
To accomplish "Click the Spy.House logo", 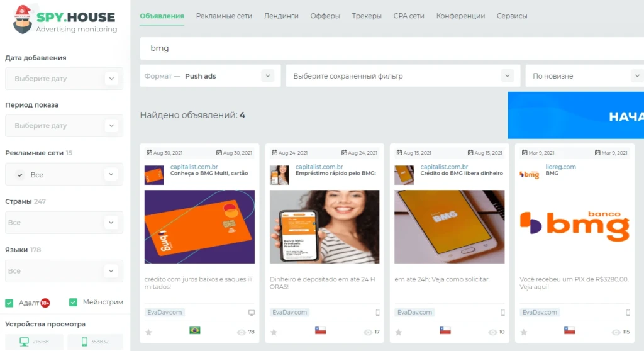I will [x=65, y=19].
